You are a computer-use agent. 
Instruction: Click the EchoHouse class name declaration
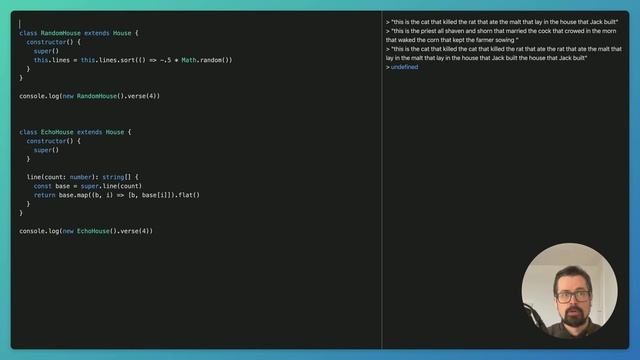(x=57, y=132)
